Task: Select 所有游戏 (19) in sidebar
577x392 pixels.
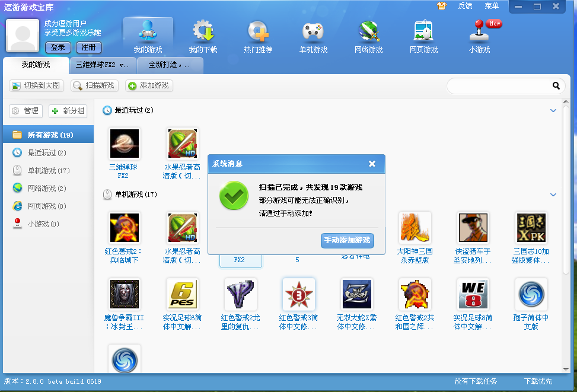Action: (48, 135)
